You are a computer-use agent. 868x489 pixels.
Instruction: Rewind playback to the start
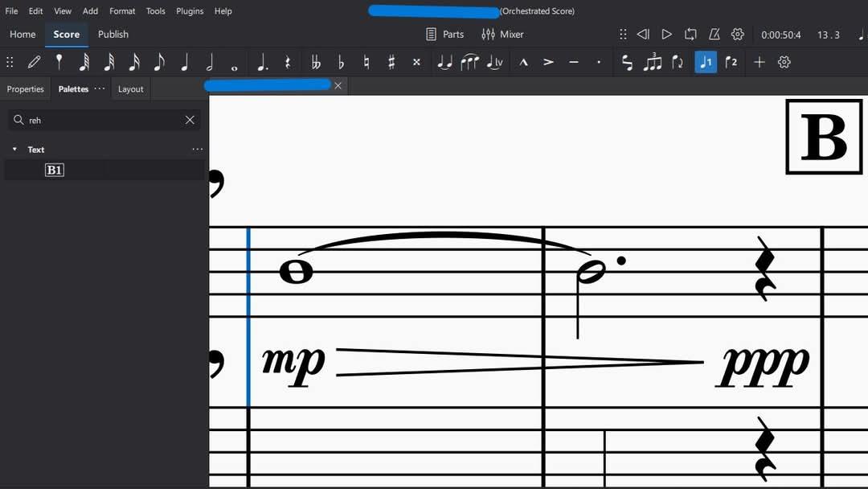pyautogui.click(x=643, y=35)
